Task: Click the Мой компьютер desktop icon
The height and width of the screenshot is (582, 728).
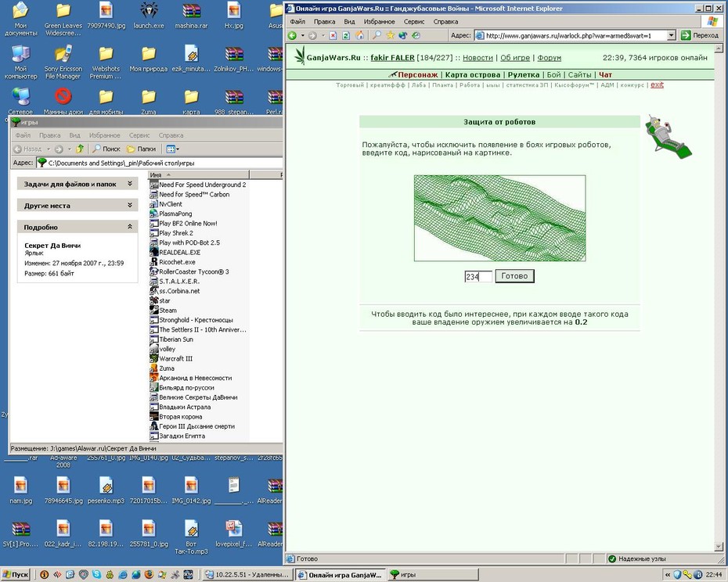Action: 21,63
